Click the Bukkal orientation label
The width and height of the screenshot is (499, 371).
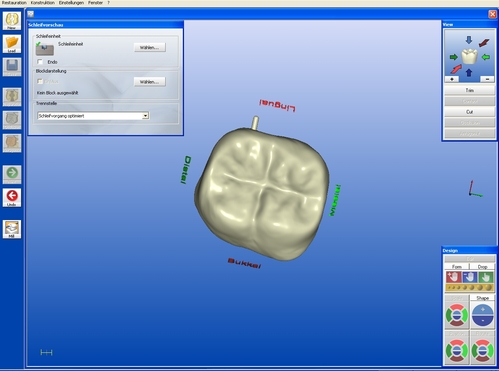pyautogui.click(x=244, y=263)
